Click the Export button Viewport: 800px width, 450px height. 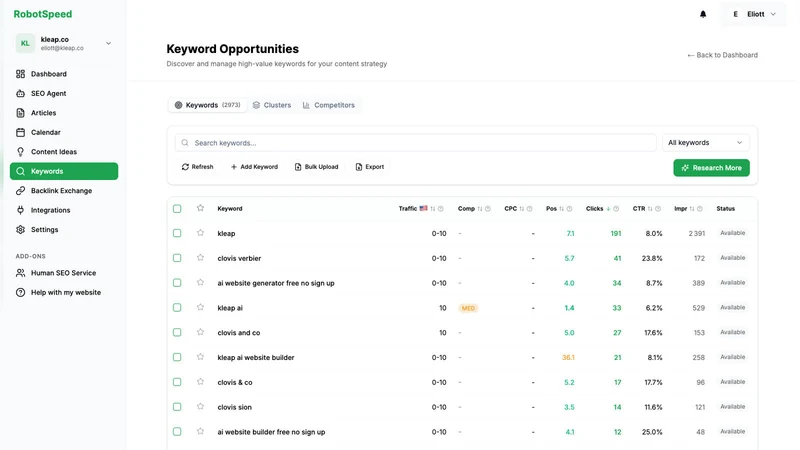pyautogui.click(x=370, y=167)
